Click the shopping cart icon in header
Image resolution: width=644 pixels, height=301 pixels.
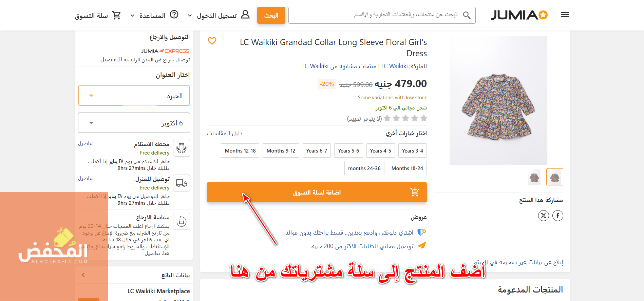(x=116, y=15)
